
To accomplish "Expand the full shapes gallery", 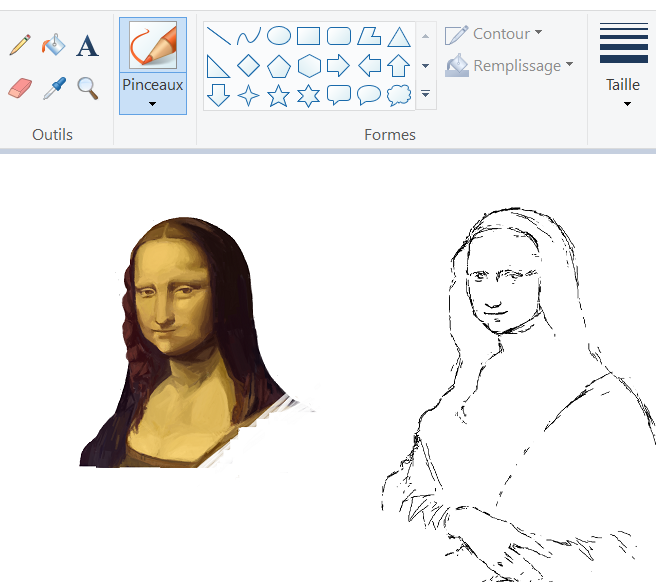I will [x=425, y=94].
